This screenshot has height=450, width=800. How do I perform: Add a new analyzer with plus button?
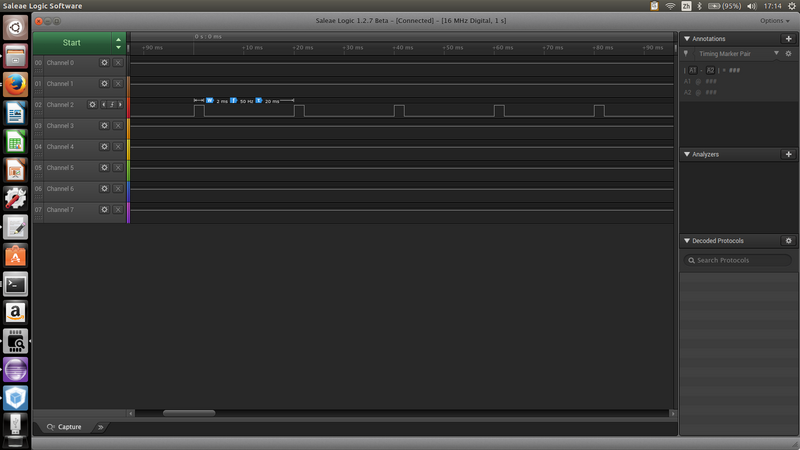788,154
